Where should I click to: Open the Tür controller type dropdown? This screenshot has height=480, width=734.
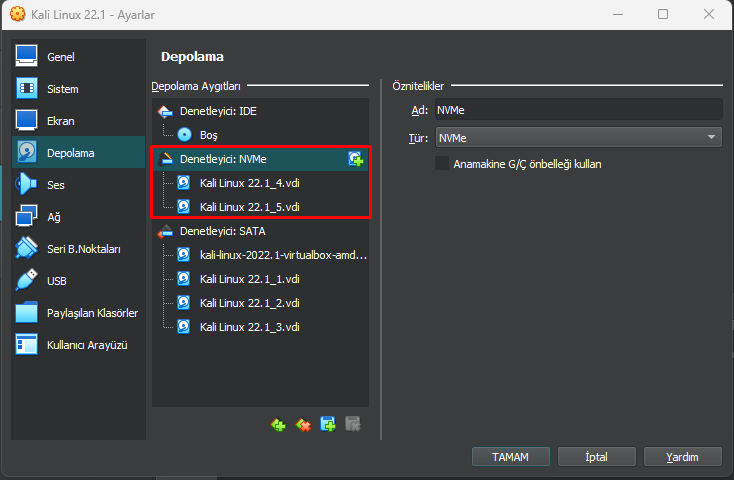coord(579,138)
